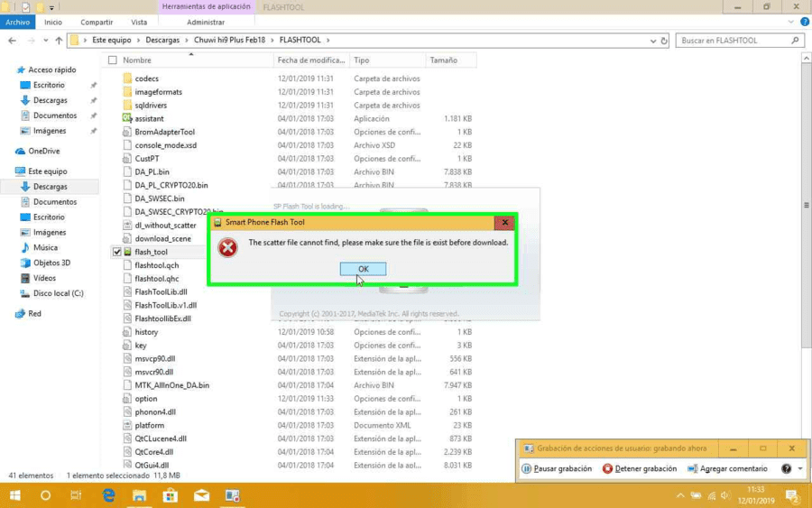The image size is (812, 508).
Task: Sort by Fecha de modificación column
Action: (311, 60)
